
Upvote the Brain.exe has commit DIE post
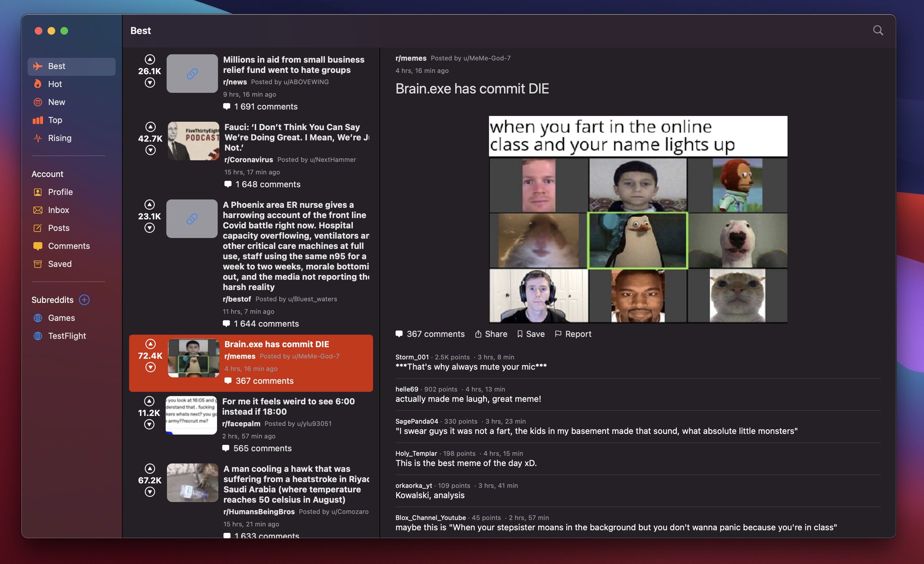(150, 344)
